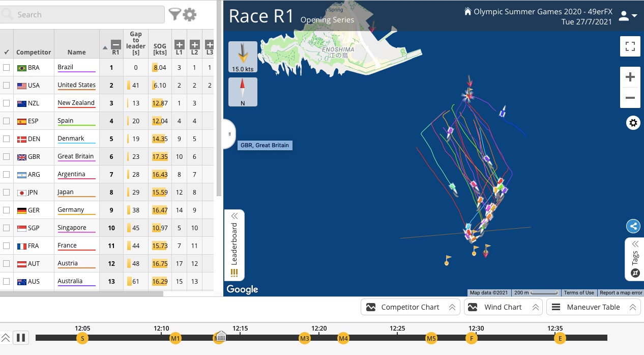Expand the timeline panel with double-chevron
This screenshot has height=355, width=644.
point(6,337)
